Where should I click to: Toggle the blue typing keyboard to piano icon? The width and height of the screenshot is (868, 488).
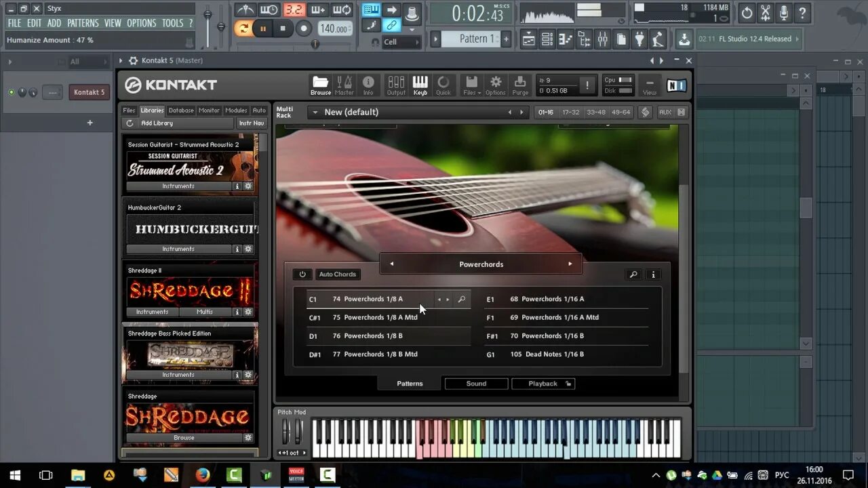coord(371,9)
